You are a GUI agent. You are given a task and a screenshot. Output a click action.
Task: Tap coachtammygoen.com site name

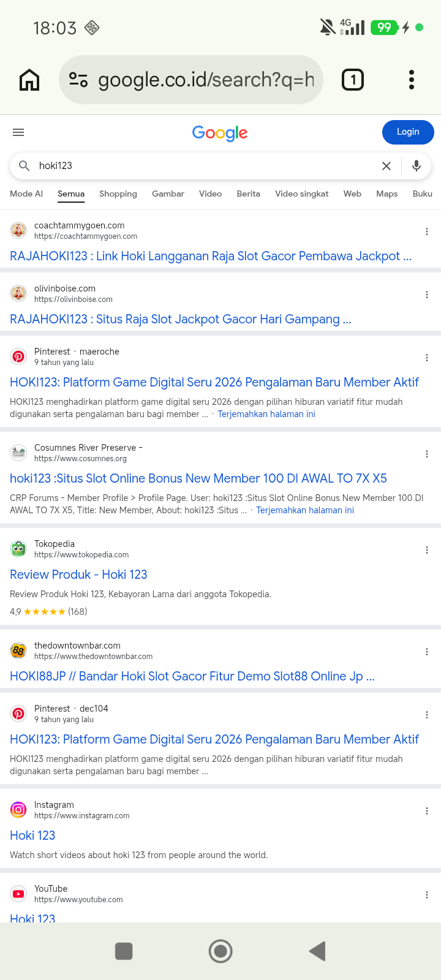click(80, 225)
